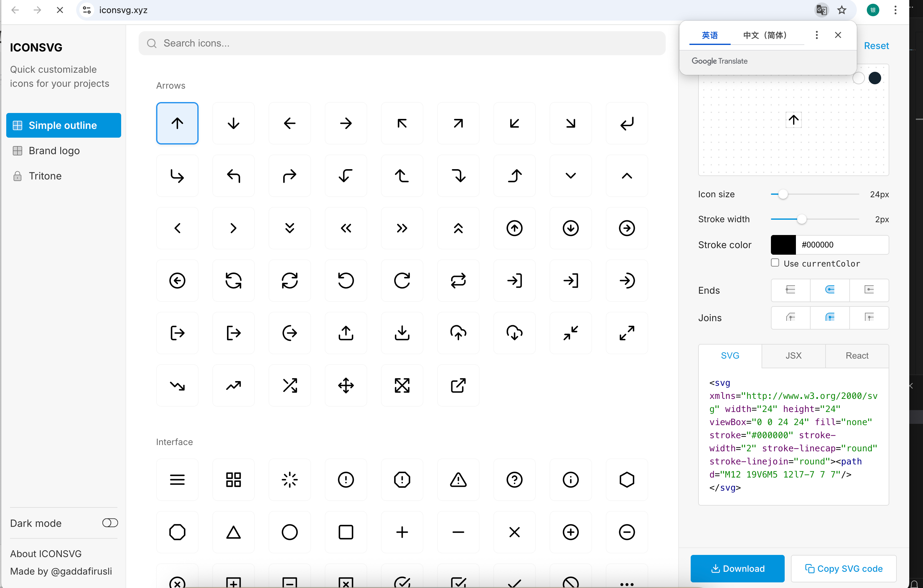
Task: Click the Download button
Action: pyautogui.click(x=737, y=568)
